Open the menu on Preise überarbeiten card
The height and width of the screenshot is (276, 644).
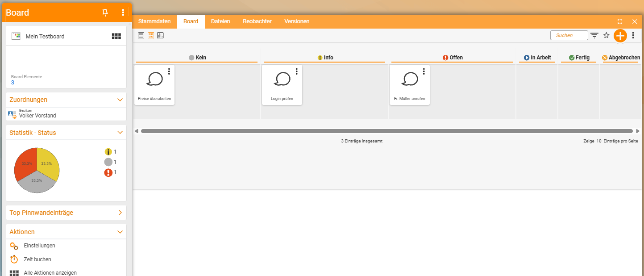[169, 71]
